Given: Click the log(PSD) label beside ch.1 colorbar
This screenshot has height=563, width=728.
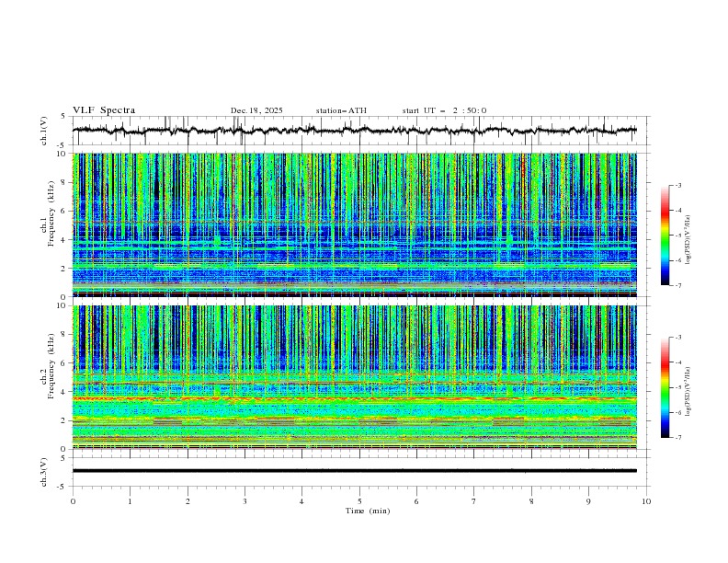Looking at the screenshot, I should tap(688, 240).
